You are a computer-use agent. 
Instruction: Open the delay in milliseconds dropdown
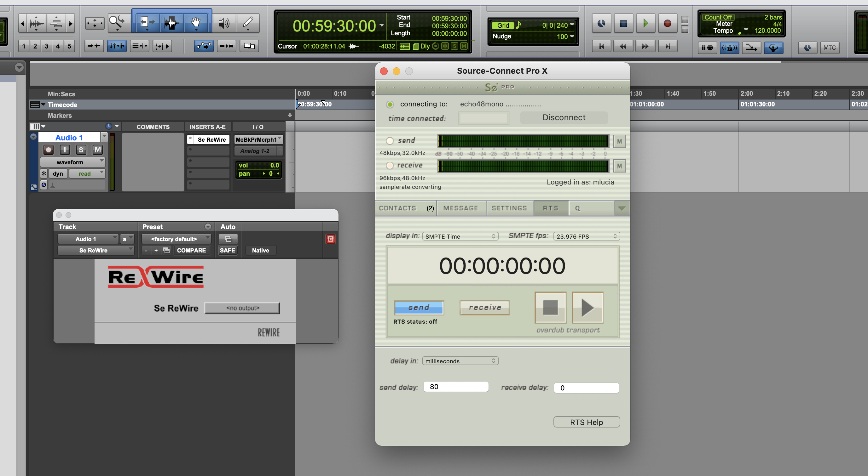pyautogui.click(x=460, y=361)
